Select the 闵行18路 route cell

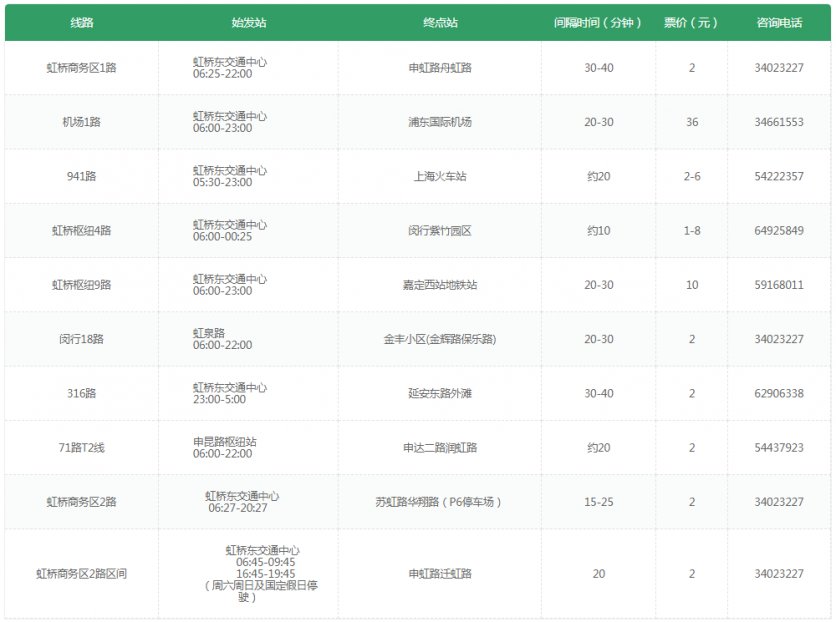[81, 339]
